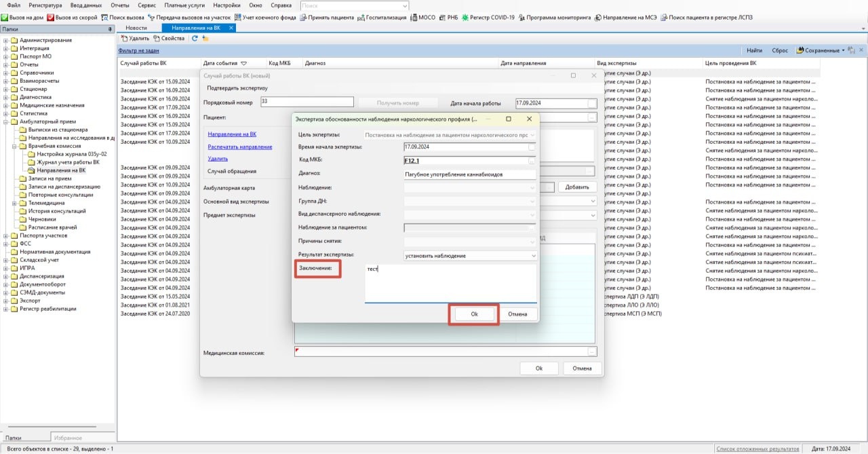Image resolution: width=868 pixels, height=454 pixels.
Task: Click the Сброс button in filter bar
Action: pyautogui.click(x=781, y=50)
